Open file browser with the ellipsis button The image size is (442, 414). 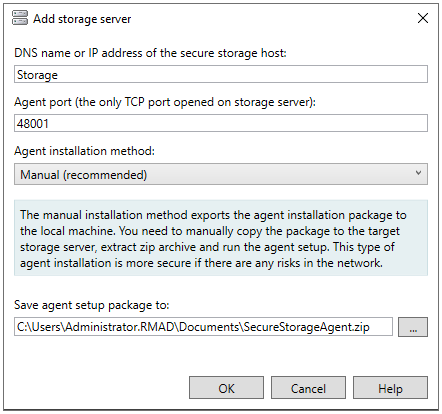tap(413, 327)
